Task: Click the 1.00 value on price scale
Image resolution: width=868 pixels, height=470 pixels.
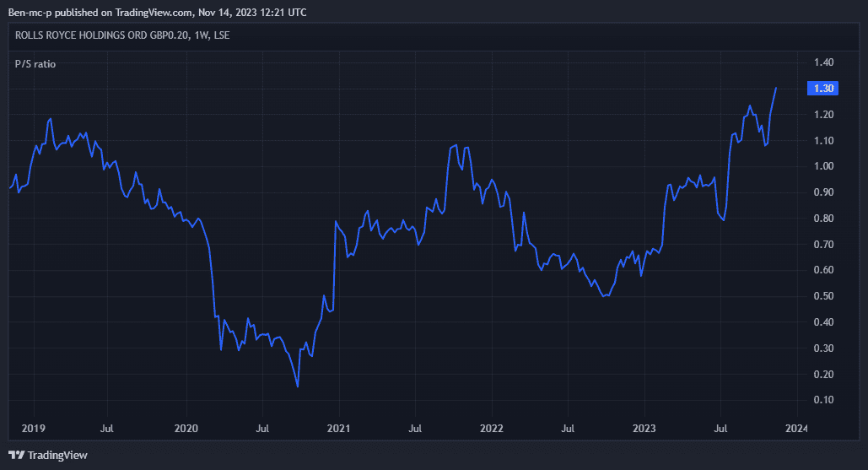Action: pyautogui.click(x=823, y=166)
